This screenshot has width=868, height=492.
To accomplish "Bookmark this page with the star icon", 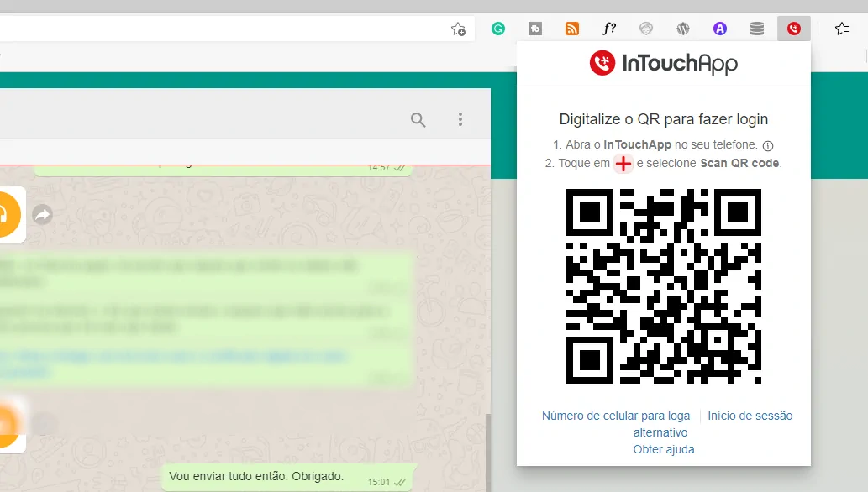I will [x=458, y=29].
